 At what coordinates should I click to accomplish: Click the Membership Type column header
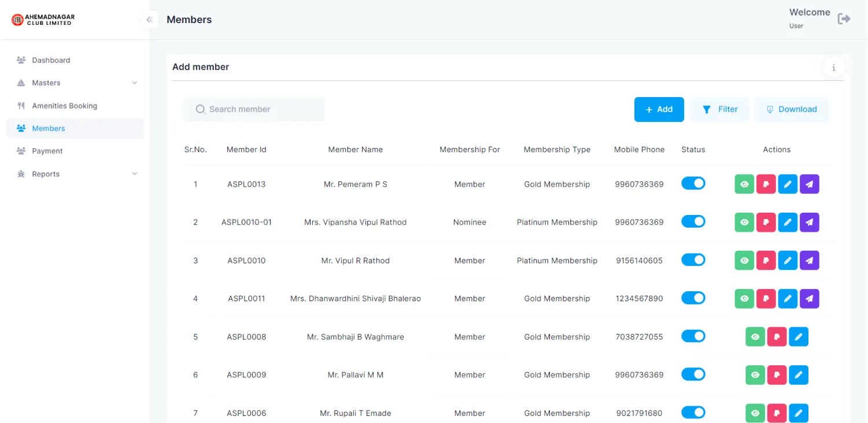click(x=557, y=150)
